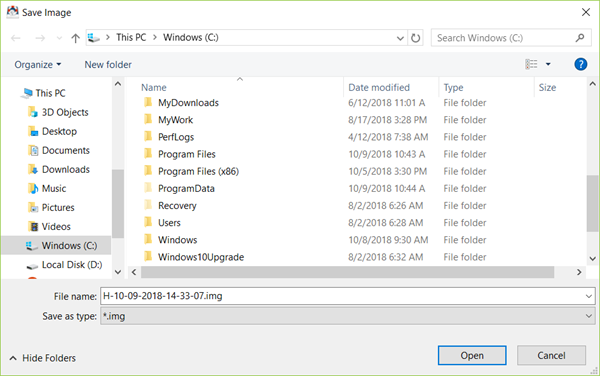Click the horizontal scrollbar thumb
Screen dimensions: 600x376
(347, 272)
